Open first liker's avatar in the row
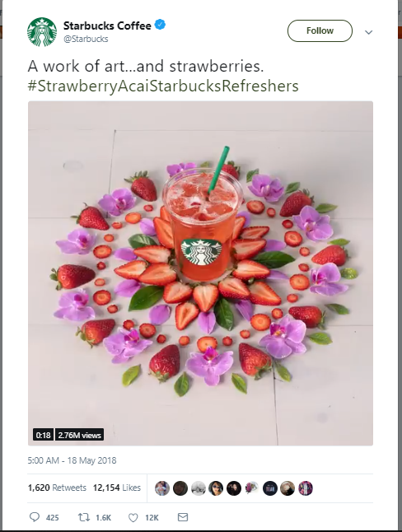Screen dimensions: 402x532 point(162,488)
